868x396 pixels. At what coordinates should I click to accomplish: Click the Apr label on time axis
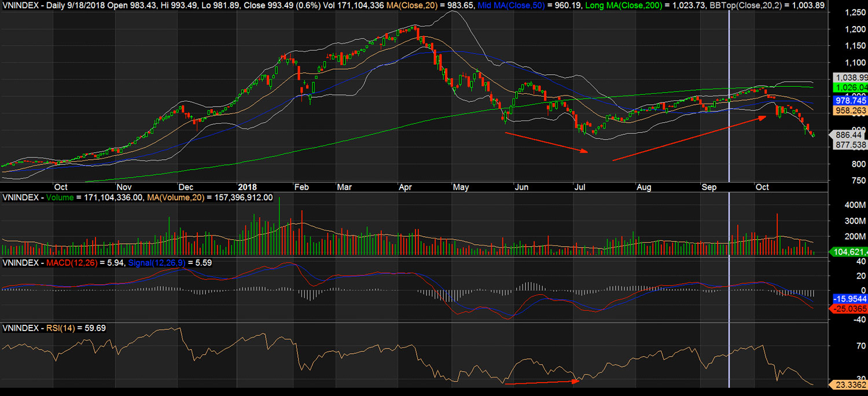point(404,187)
